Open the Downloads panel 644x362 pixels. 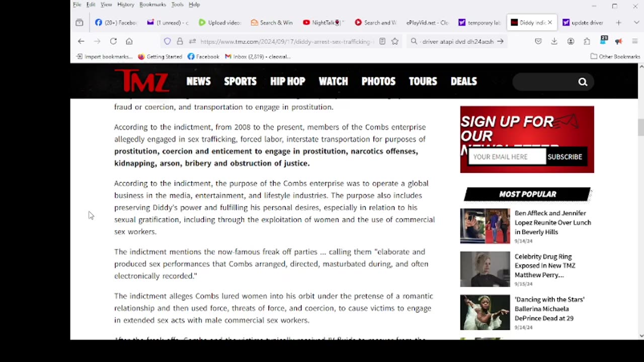(x=554, y=41)
